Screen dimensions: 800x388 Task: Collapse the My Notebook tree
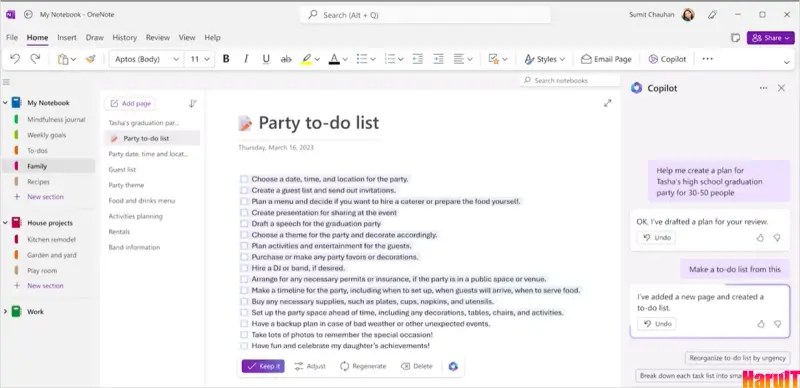5,103
